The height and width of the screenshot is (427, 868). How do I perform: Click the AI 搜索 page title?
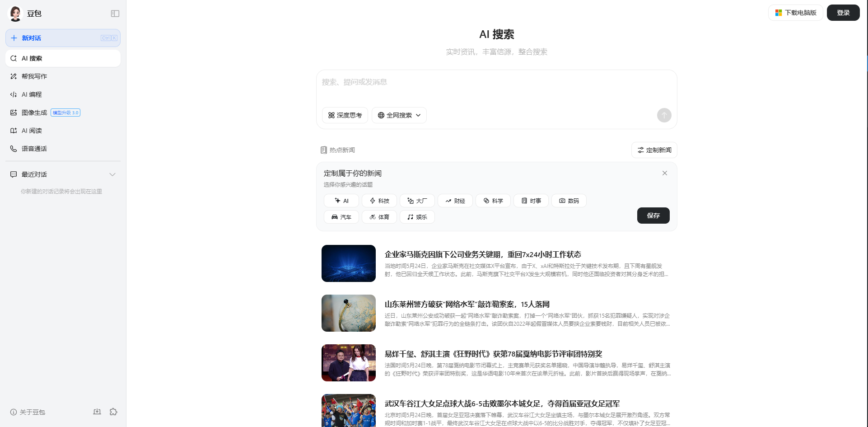[x=497, y=34]
